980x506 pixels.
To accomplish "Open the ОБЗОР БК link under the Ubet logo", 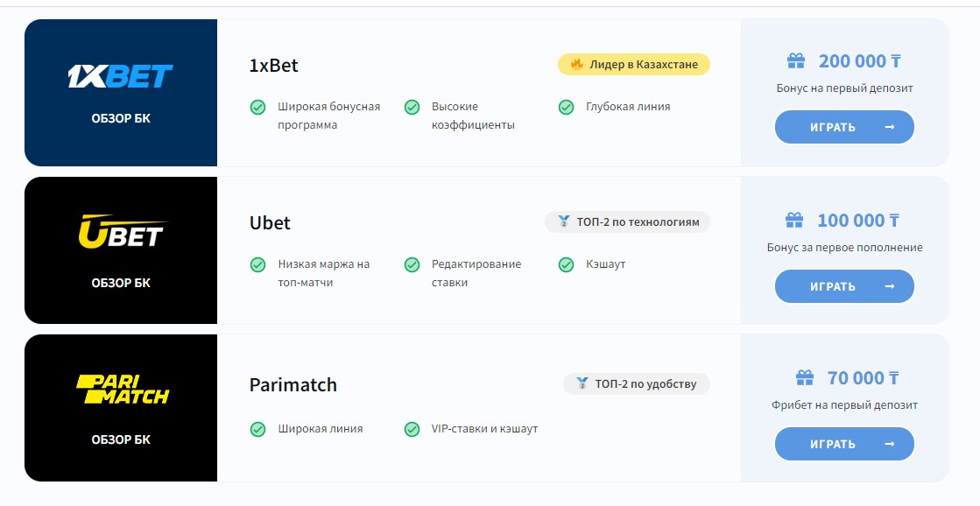I will [121, 283].
